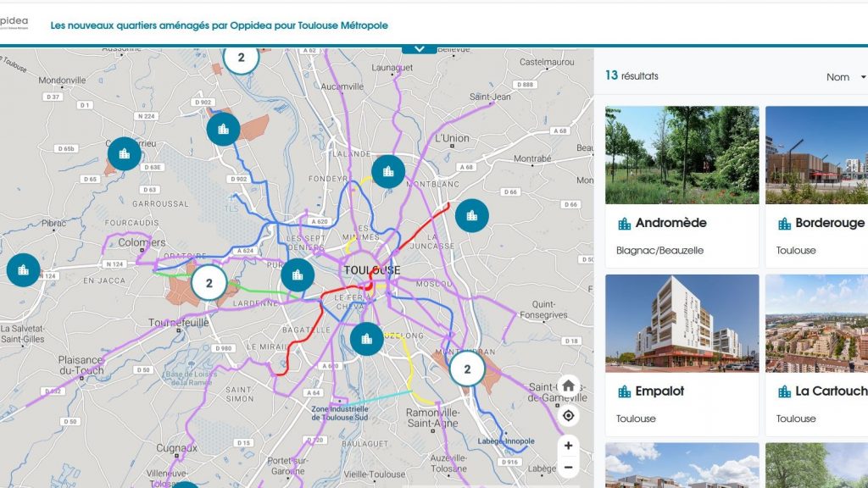Open the cluster marker 2 near Aussonne
Screen dimensions: 868x488
coord(242,58)
